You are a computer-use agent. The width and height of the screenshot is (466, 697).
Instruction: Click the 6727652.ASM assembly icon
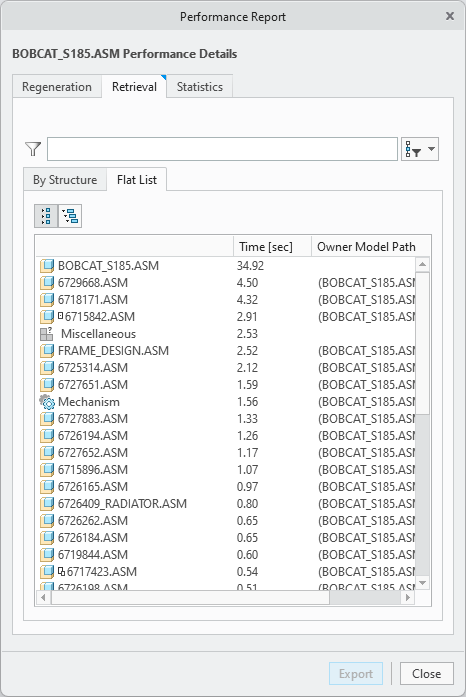point(47,453)
